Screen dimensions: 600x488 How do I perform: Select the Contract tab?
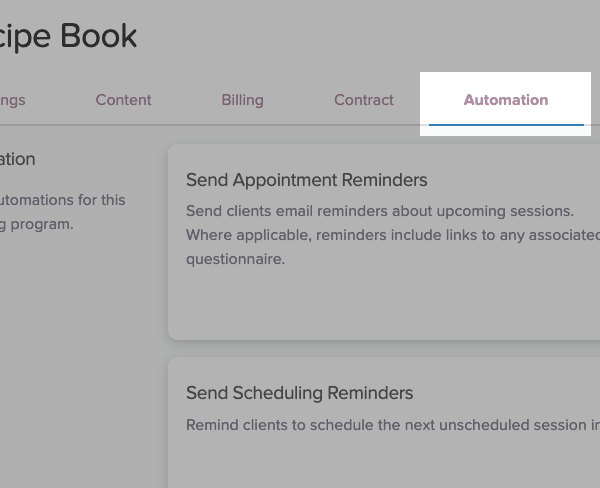coord(363,100)
